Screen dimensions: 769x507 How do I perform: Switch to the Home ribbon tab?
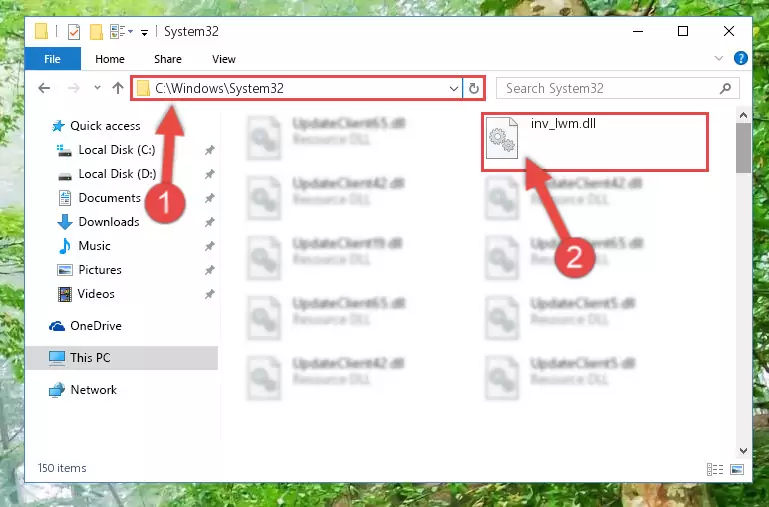pos(110,59)
